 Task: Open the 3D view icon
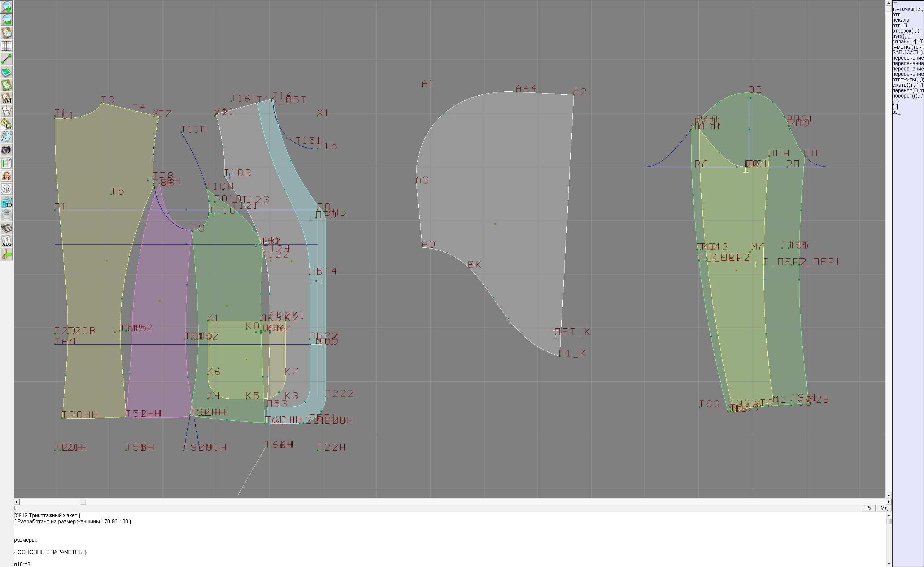6,202
